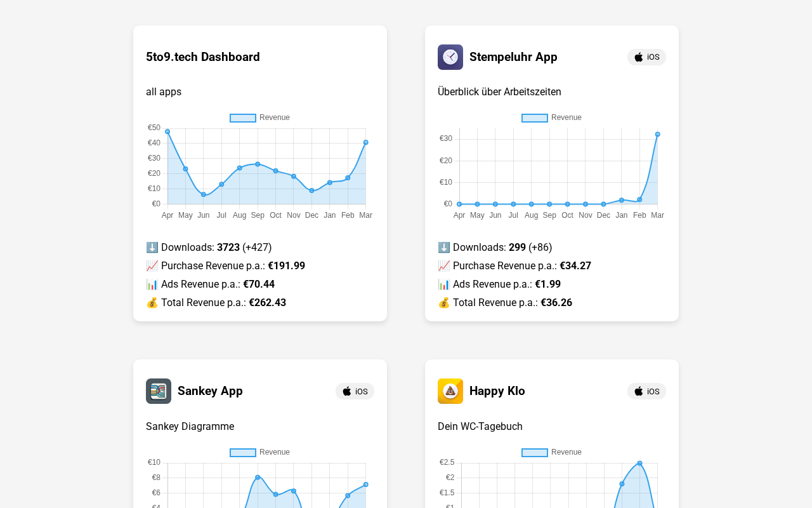Viewport: 812px width, 508px height.
Task: Click the April data point in the 5to9.tech chart
Action: (x=167, y=131)
